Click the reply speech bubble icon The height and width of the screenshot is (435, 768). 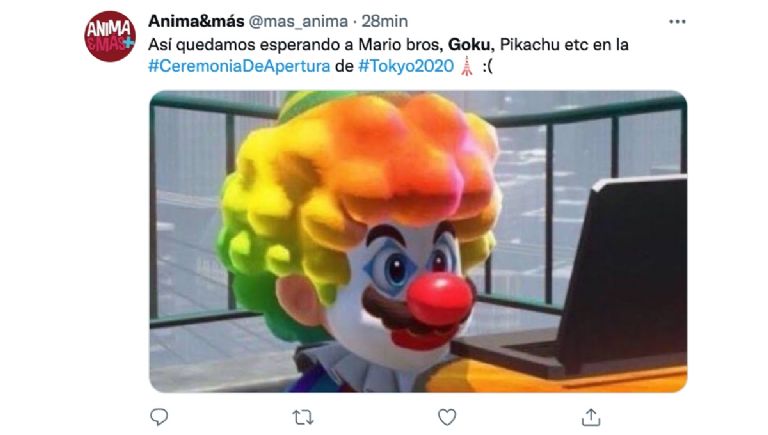pos(159,417)
